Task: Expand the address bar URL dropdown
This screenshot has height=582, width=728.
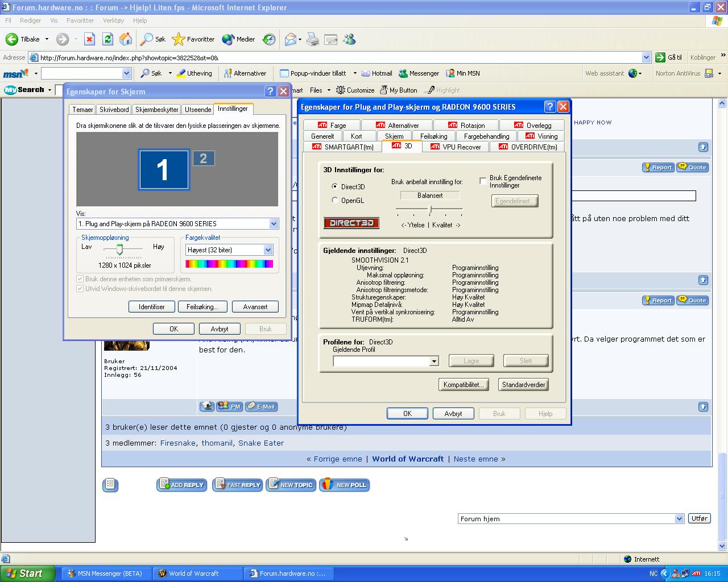Action: (646, 57)
